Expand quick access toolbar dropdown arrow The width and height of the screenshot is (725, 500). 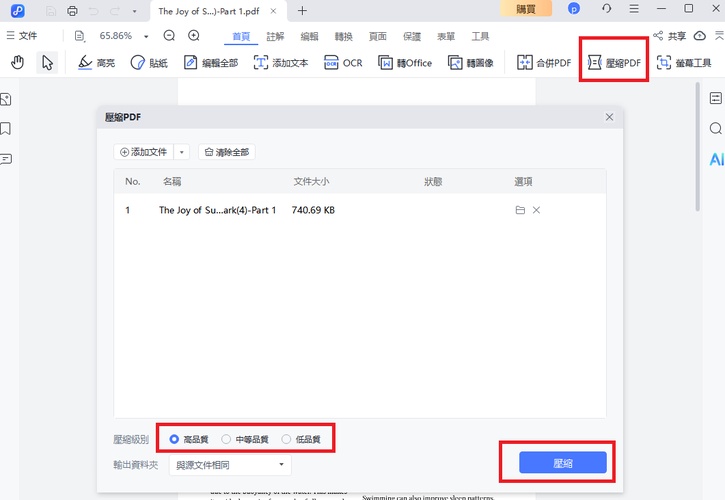(135, 11)
